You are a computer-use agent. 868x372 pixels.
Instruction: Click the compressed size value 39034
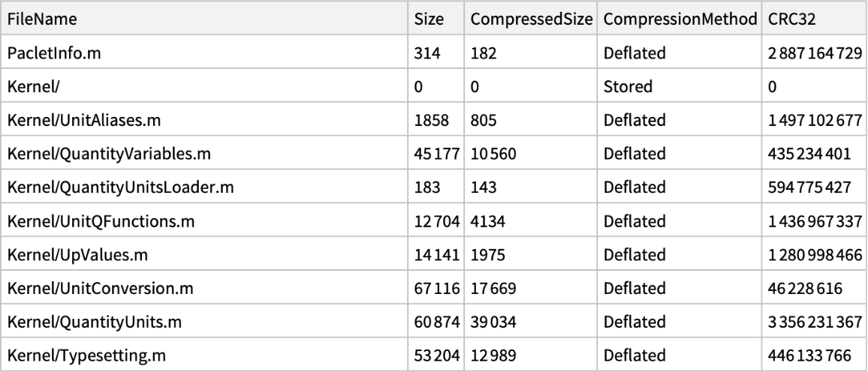(492, 323)
